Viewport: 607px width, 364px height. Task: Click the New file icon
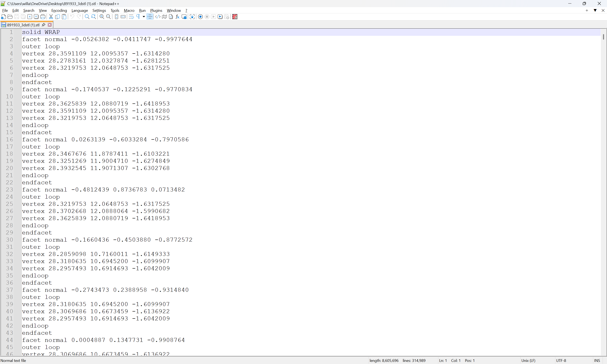click(x=3, y=17)
